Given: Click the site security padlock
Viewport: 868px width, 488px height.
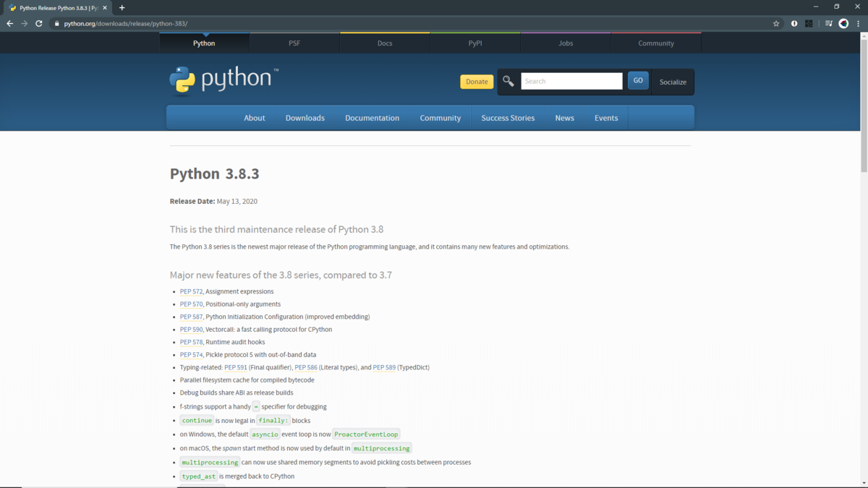Looking at the screenshot, I should [x=56, y=22].
